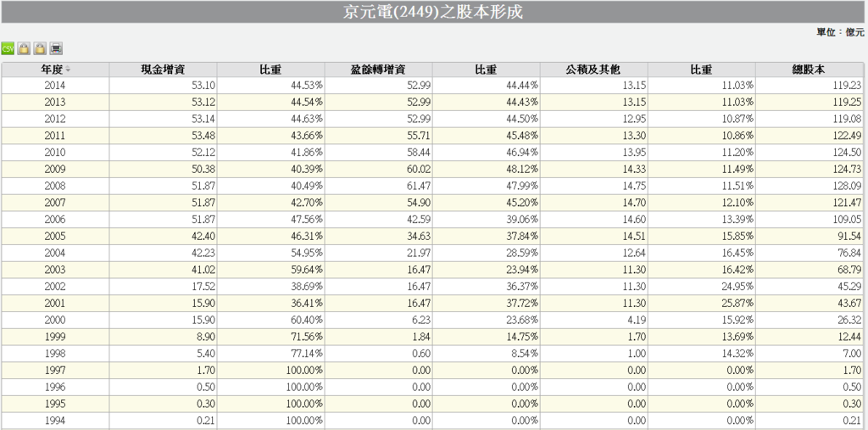Click the 單位：億元 label

(840, 32)
